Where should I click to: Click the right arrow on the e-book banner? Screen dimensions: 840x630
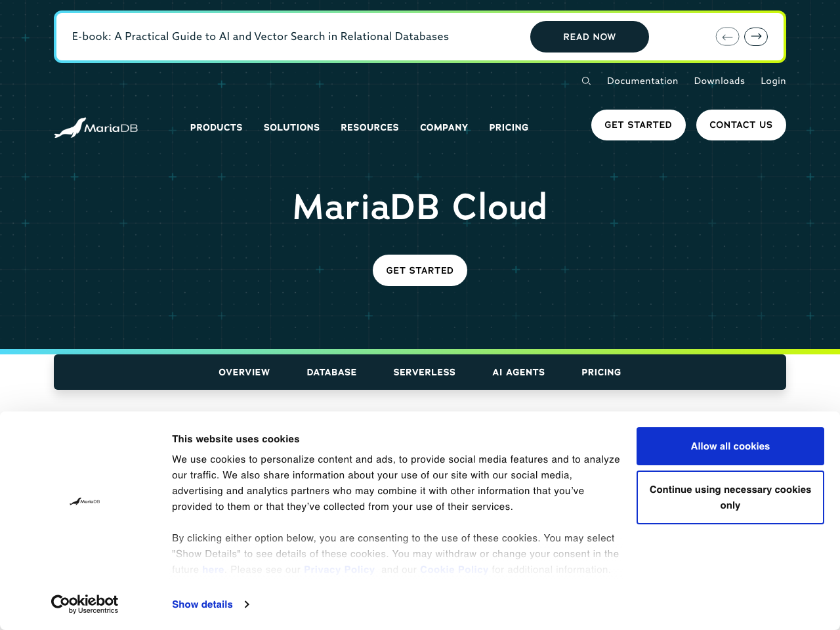point(755,37)
